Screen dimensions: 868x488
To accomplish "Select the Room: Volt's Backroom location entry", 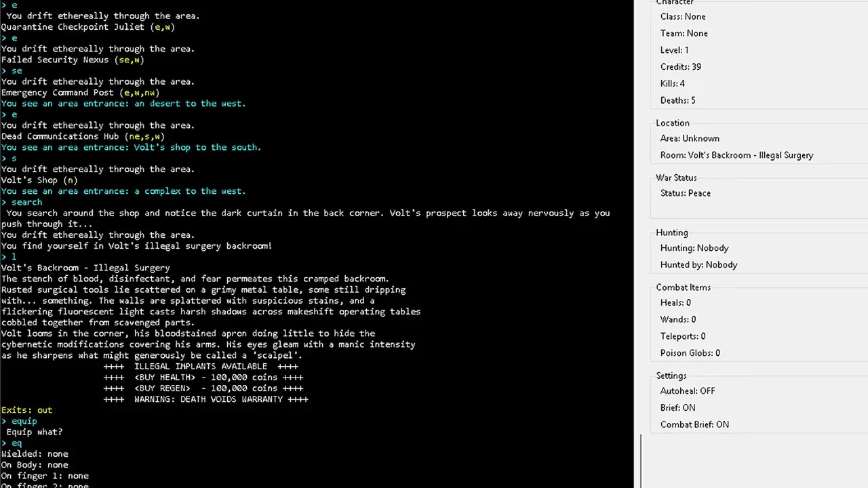I will coord(736,155).
